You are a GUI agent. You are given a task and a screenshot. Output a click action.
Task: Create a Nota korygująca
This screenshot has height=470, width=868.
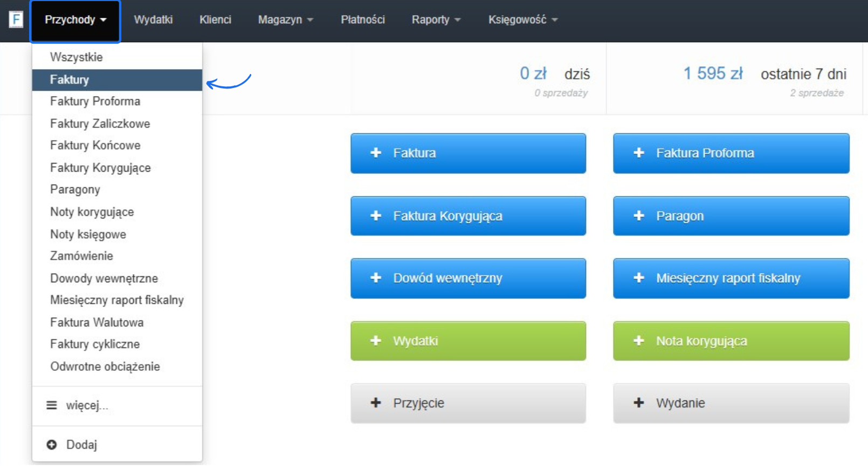(731, 341)
